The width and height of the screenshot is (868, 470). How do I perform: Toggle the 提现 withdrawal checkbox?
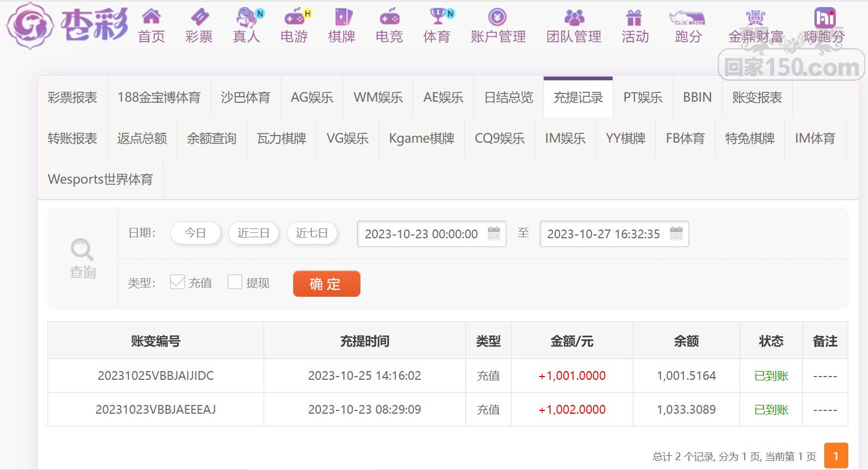pos(235,282)
